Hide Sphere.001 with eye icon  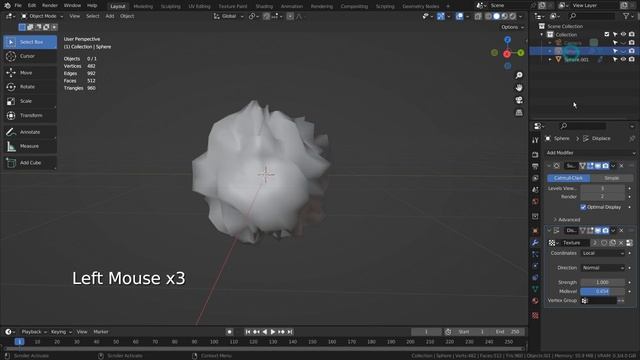point(623,60)
